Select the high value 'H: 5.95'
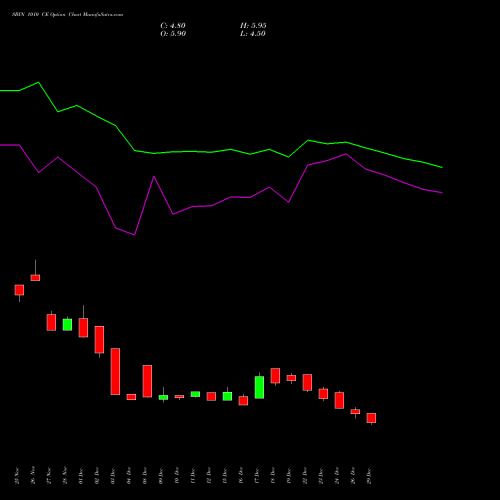Screen dimensions: 500x500 253,26
